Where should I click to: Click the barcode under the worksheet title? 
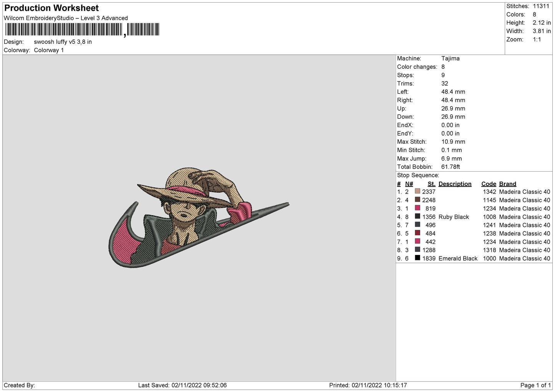pyautogui.click(x=82, y=30)
